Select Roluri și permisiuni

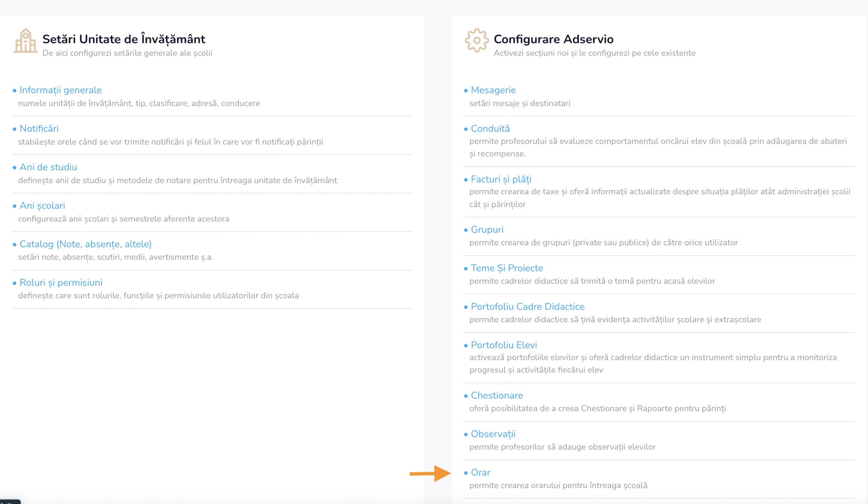coord(61,283)
